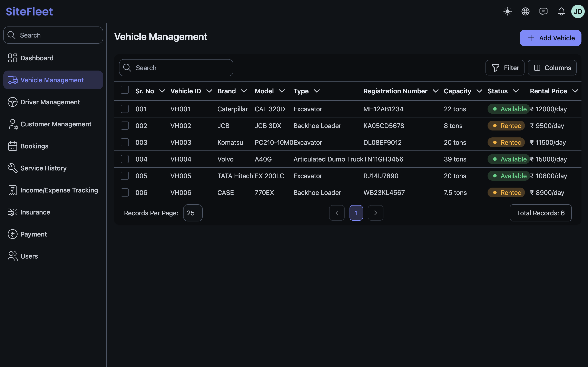This screenshot has width=588, height=367.
Task: Toggle light mode sun icon
Action: click(508, 11)
